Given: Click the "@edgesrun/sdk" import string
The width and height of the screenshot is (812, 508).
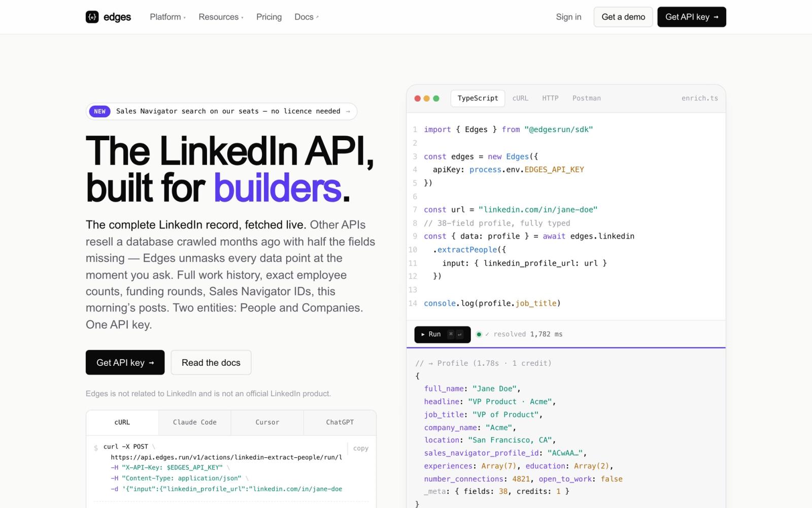Looking at the screenshot, I should (558, 130).
